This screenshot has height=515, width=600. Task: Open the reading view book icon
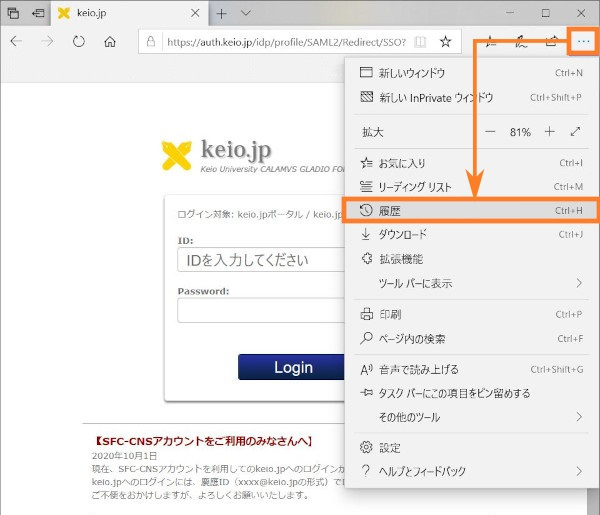419,42
